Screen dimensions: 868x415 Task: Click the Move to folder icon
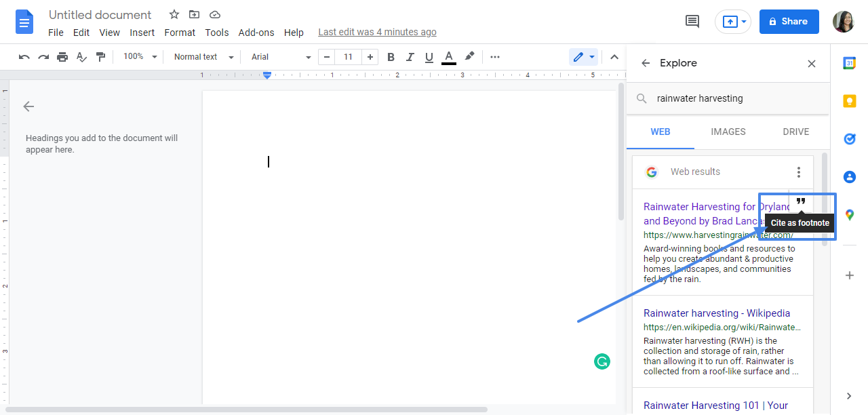click(x=195, y=15)
